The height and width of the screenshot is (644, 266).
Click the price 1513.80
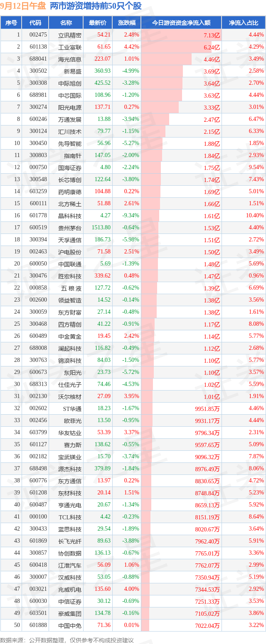(101, 228)
